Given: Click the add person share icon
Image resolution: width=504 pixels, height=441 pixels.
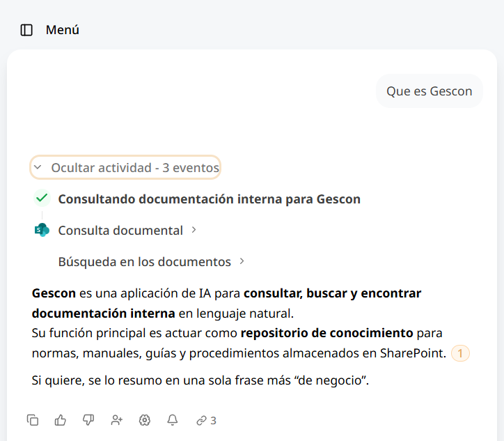Looking at the screenshot, I should point(117,420).
